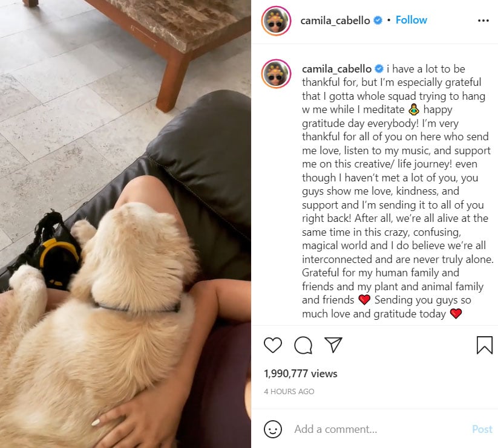Open emoji picker smiley icon
Viewport: 498px width, 448px height.
tap(273, 429)
